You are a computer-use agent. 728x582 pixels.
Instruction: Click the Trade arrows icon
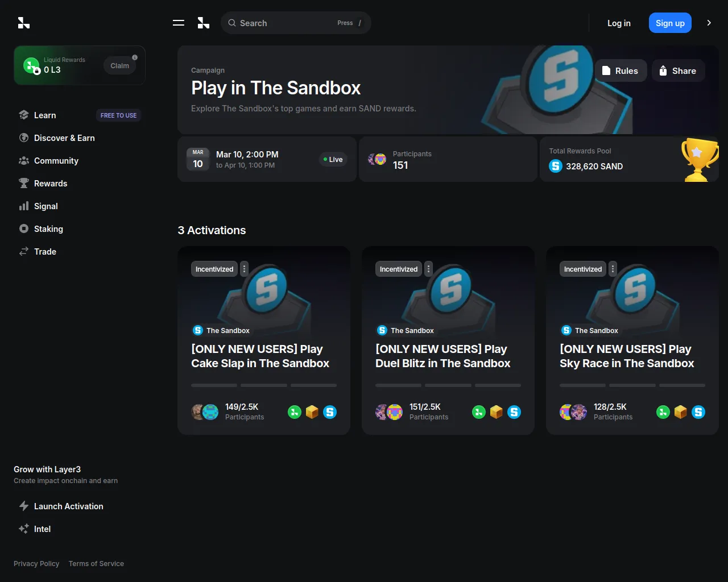(x=24, y=251)
